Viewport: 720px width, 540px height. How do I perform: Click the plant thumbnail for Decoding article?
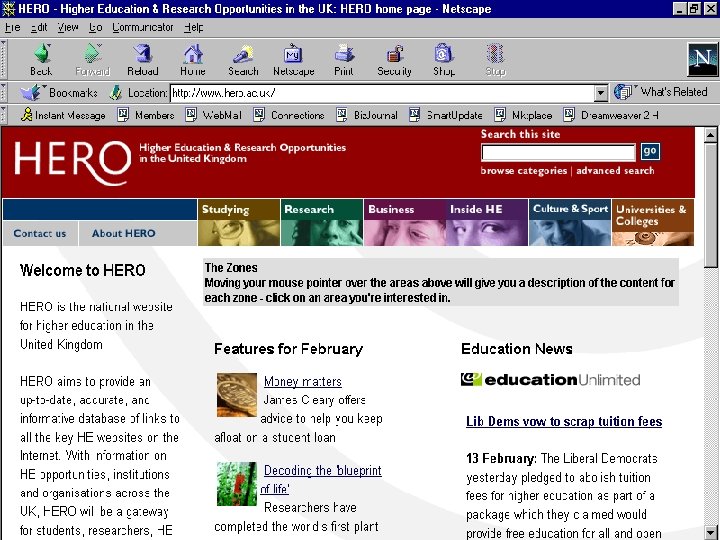pos(236,484)
